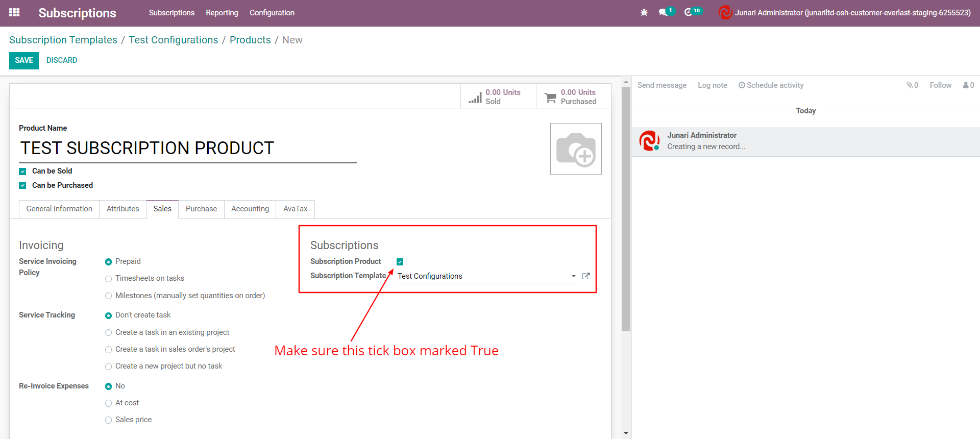
Task: Open Subscription Template external link icon
Action: [x=586, y=276]
